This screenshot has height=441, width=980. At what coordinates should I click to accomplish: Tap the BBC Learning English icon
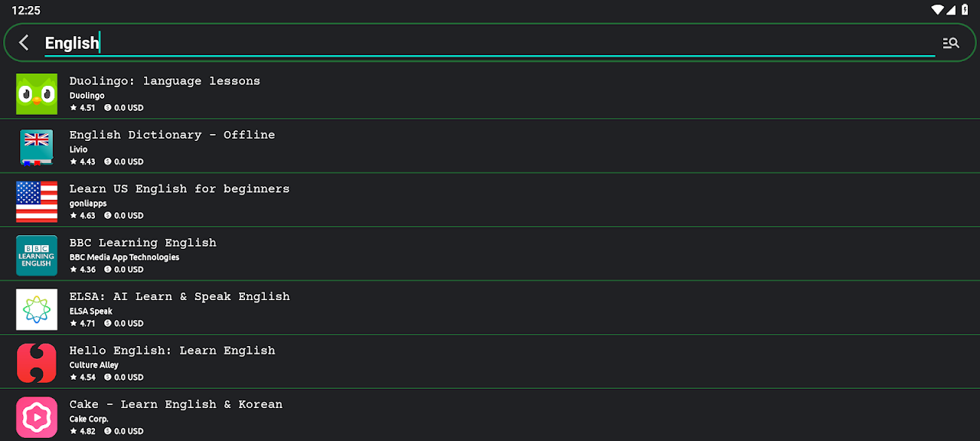37,256
